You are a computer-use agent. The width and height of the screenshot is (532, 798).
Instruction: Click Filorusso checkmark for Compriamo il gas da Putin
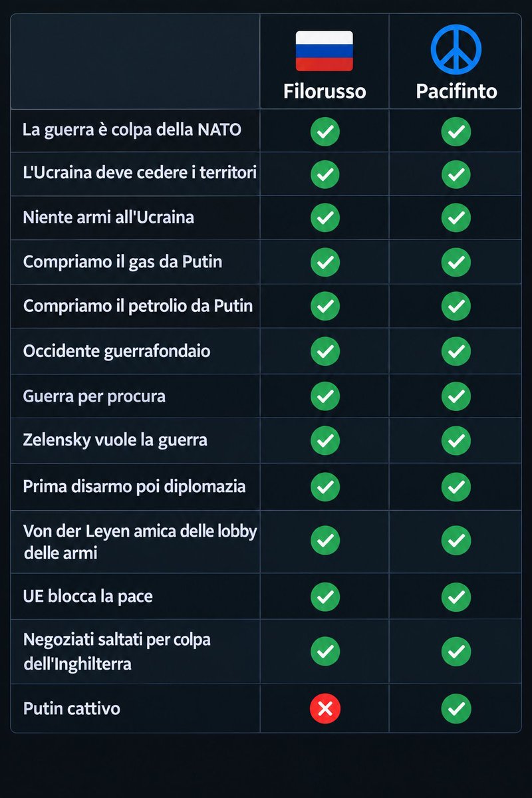[x=325, y=262]
